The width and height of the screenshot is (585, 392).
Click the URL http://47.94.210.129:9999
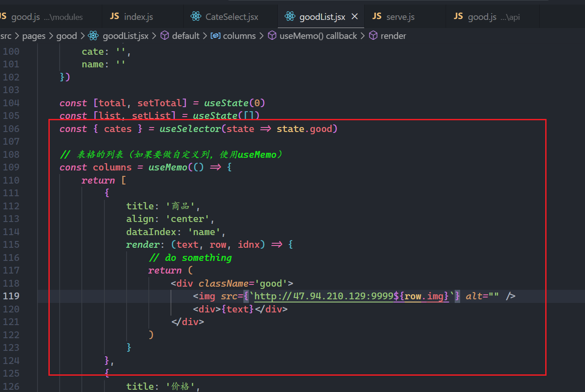pos(324,296)
